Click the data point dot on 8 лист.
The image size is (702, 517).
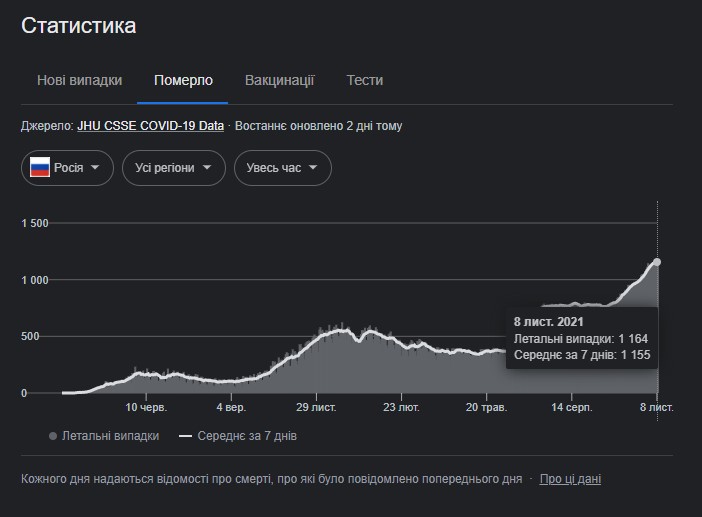657,262
